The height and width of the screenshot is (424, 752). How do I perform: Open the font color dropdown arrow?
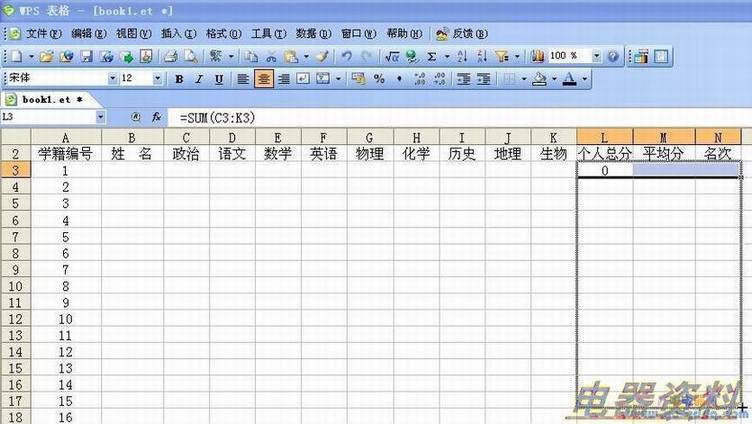pyautogui.click(x=585, y=79)
